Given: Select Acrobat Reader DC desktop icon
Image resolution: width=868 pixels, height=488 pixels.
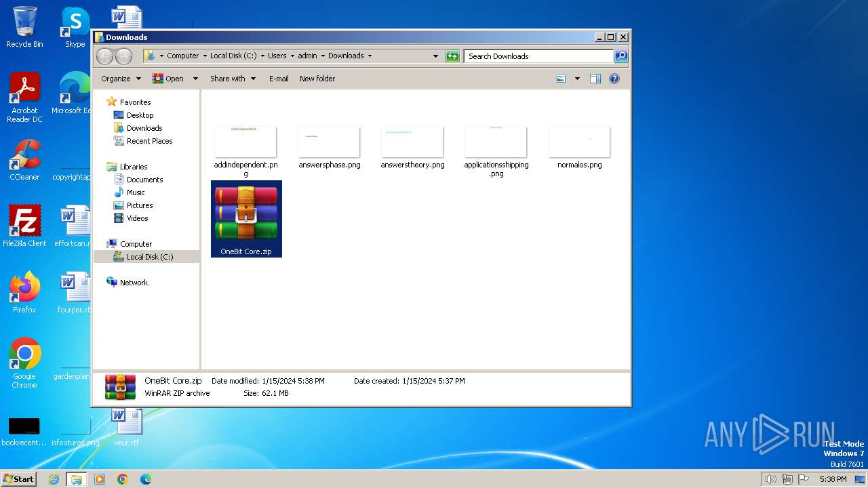Looking at the screenshot, I should (24, 98).
